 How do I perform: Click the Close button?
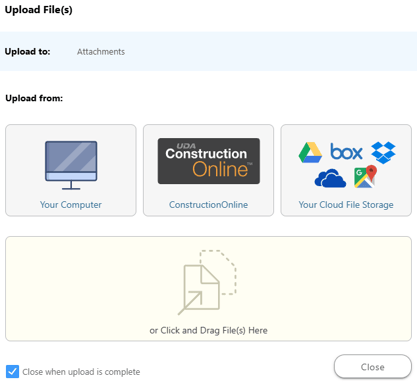[373, 367]
